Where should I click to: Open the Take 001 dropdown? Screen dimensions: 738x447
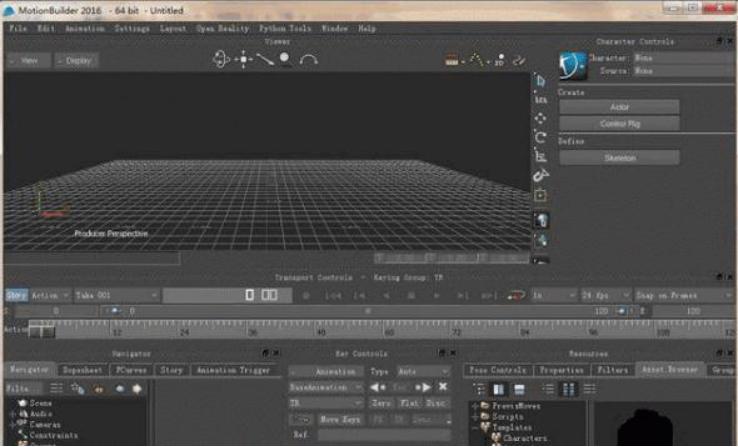tap(118, 296)
